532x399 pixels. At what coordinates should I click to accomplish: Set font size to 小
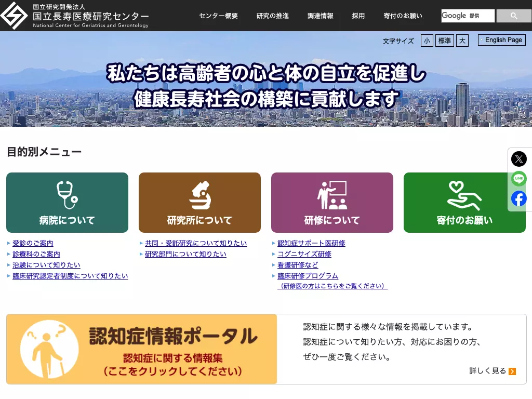427,41
